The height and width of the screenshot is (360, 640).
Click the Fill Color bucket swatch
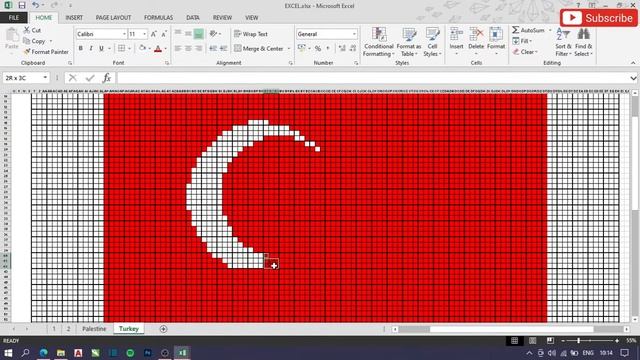point(142,49)
